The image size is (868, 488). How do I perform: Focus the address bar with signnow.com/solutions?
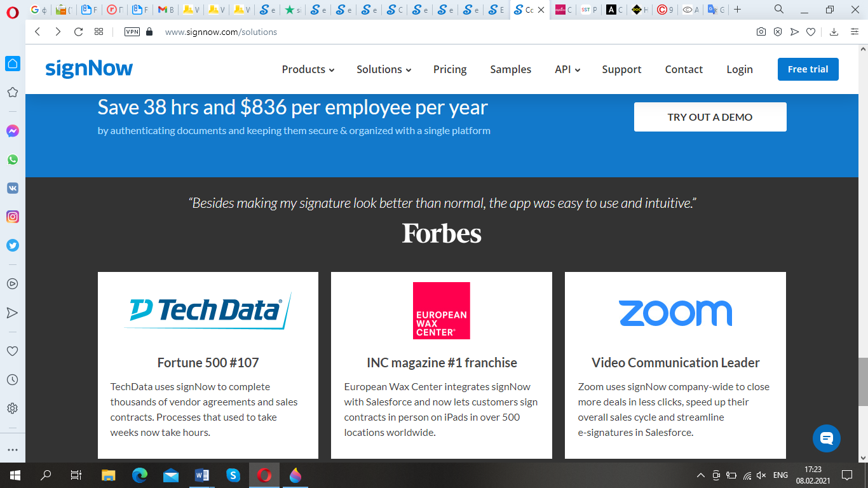(221, 32)
